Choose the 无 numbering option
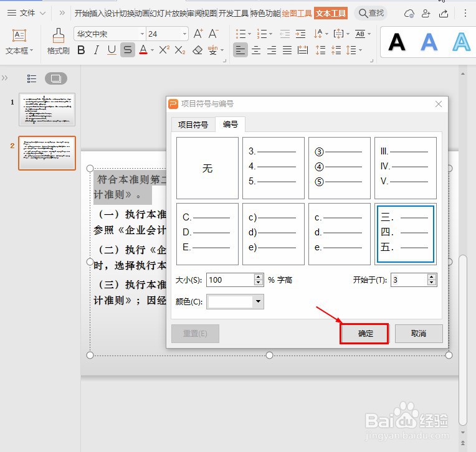Viewport: 476px width, 452px height. click(207, 167)
